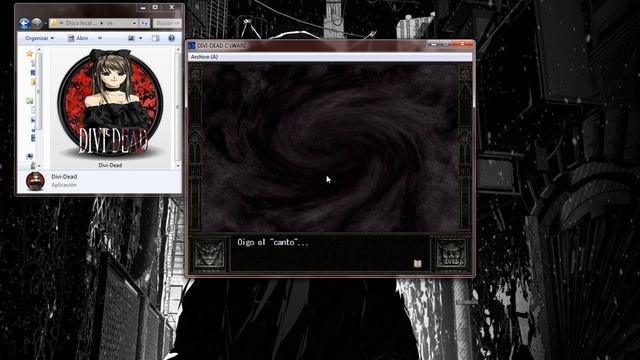The height and width of the screenshot is (360, 640).
Task: Click the swirling vortex game scene
Action: pos(330,148)
